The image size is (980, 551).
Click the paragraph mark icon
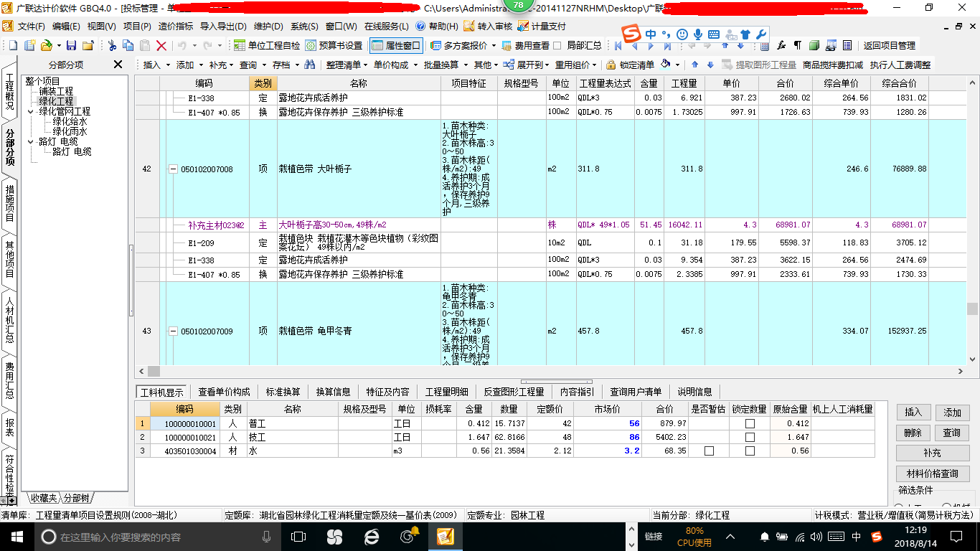797,45
